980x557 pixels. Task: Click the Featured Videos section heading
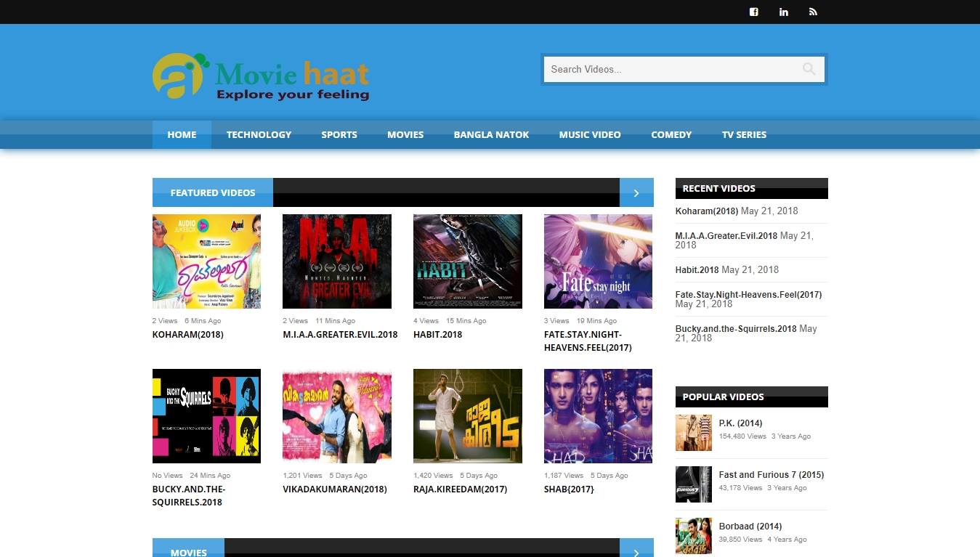pyautogui.click(x=213, y=193)
